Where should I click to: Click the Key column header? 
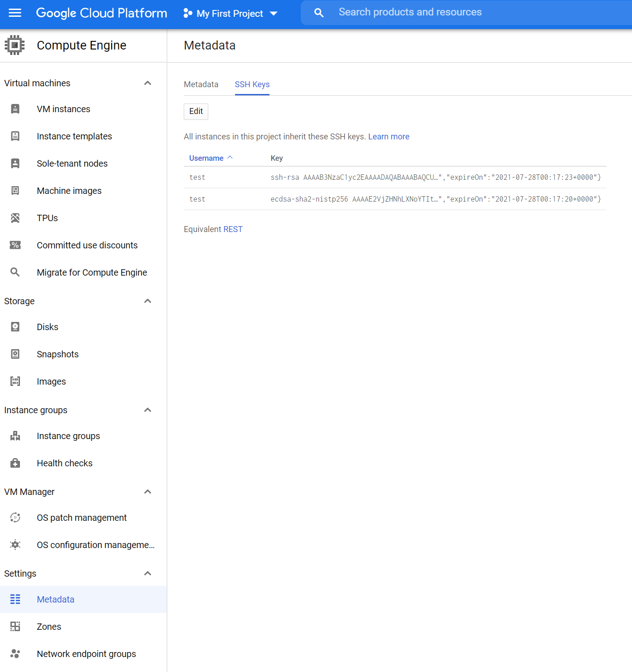click(277, 158)
